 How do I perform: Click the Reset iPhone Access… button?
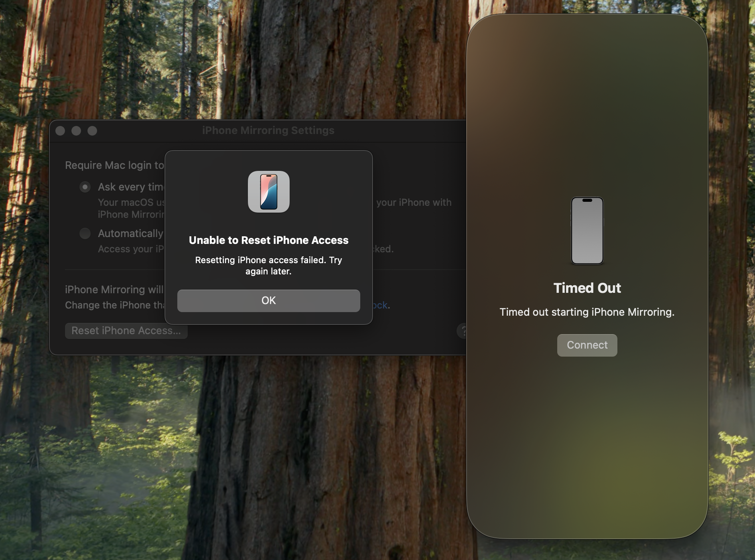click(x=126, y=331)
